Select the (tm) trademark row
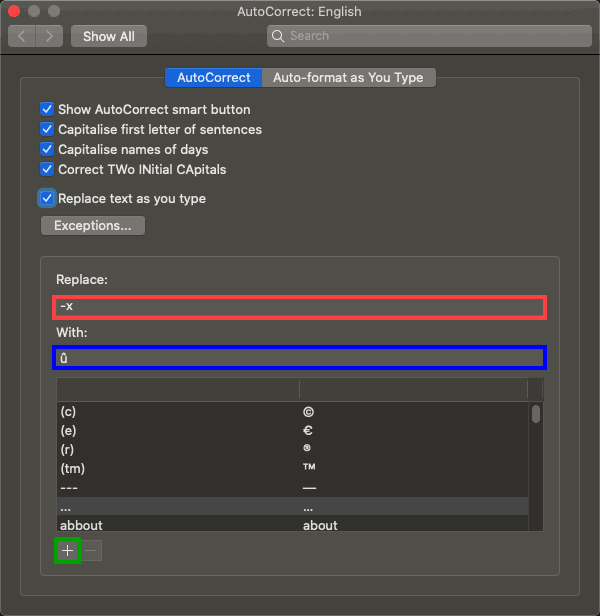This screenshot has height=616, width=600. tap(292, 468)
